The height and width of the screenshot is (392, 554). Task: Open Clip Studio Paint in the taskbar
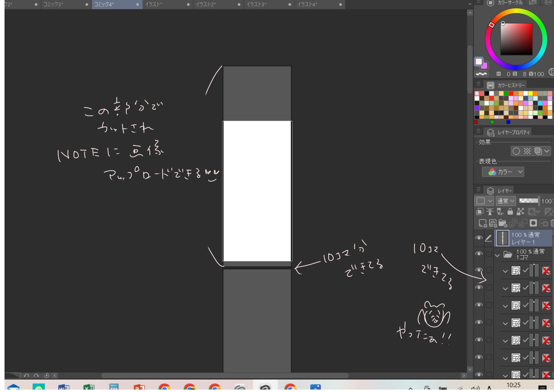(x=265, y=387)
